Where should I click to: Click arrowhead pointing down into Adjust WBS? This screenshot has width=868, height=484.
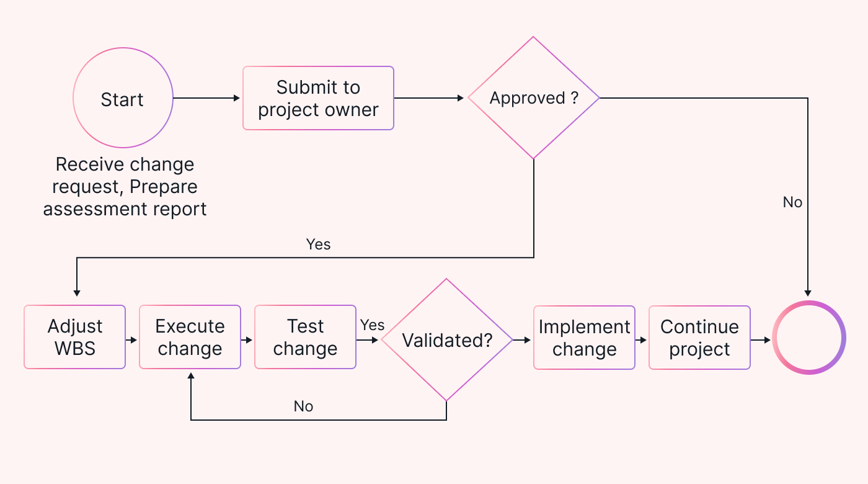(76, 292)
